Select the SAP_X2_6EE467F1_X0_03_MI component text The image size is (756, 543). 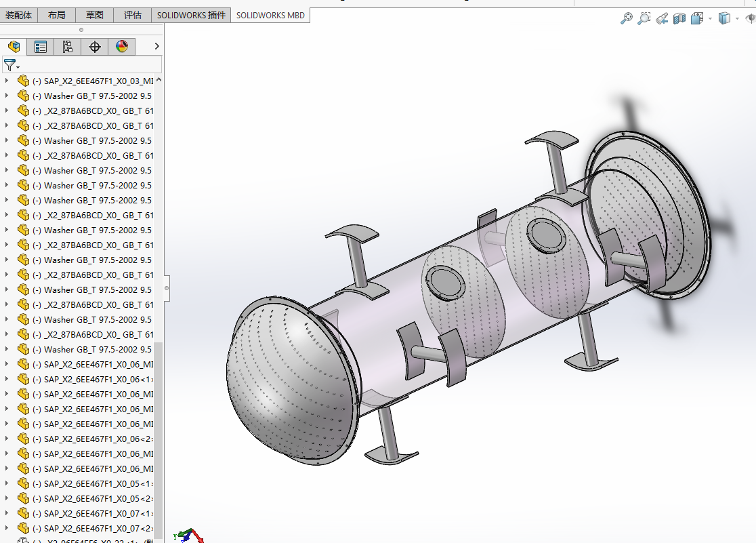click(93, 81)
